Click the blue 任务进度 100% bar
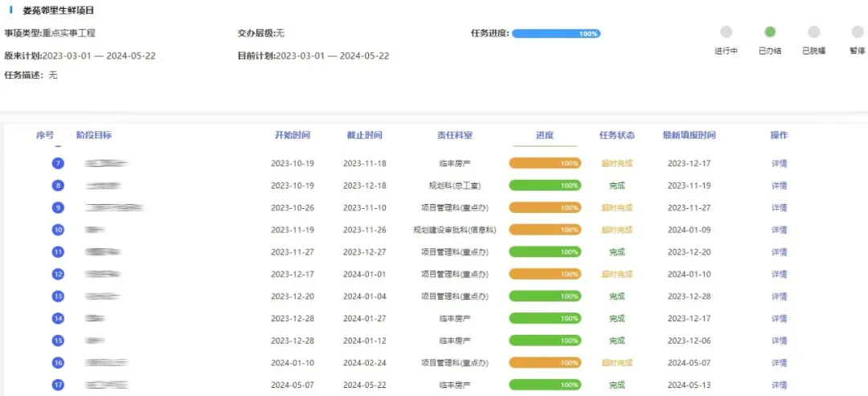Image resolution: width=868 pixels, height=396 pixels. (x=556, y=34)
